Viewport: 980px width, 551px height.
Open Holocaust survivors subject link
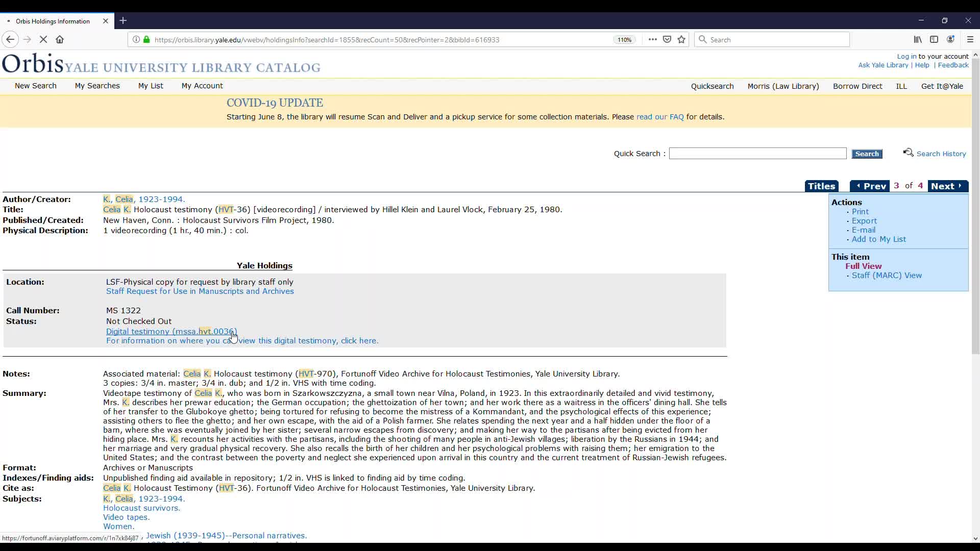click(x=141, y=508)
